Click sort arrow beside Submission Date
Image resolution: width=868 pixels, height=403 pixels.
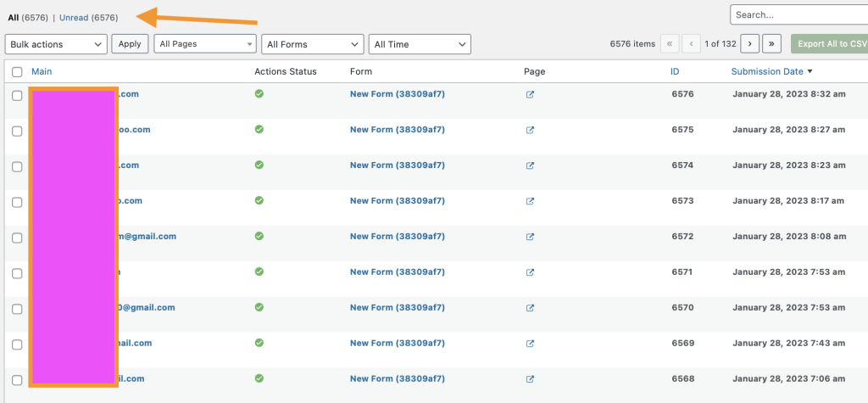pos(810,71)
